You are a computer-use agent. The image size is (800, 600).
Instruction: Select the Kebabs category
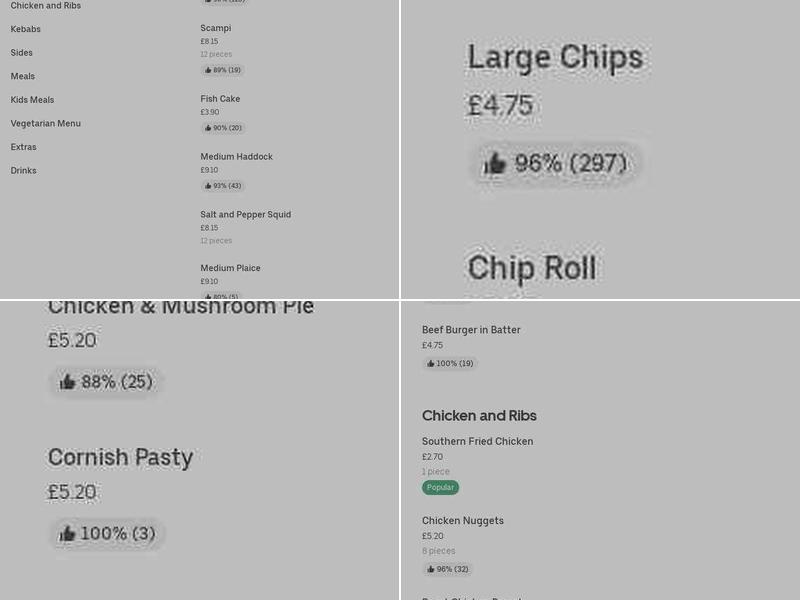25,29
